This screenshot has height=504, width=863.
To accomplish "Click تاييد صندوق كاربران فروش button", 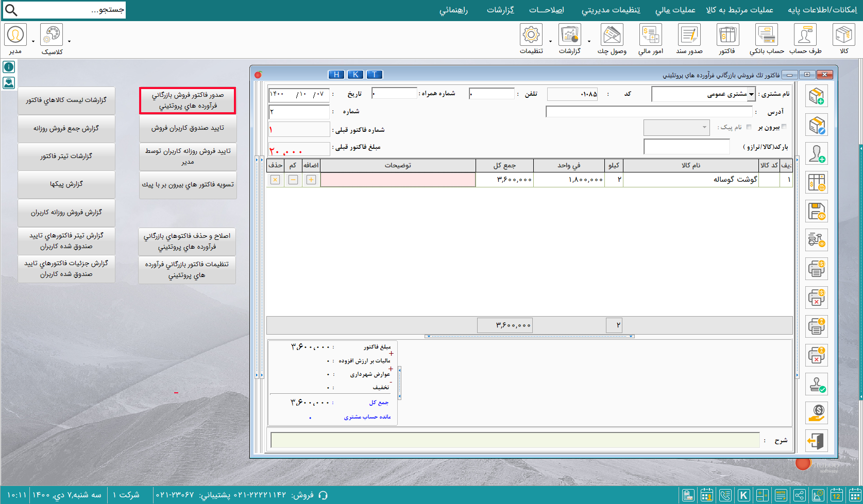I will pyautogui.click(x=188, y=128).
